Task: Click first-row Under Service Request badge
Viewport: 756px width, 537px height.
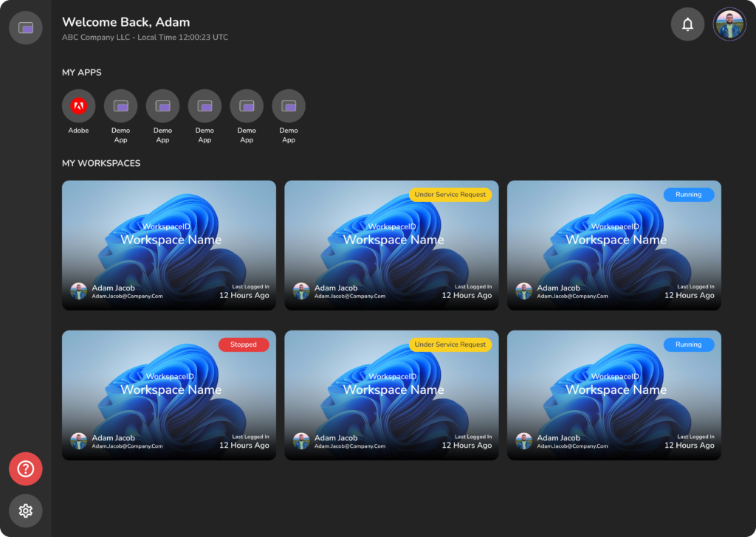Action: (450, 195)
